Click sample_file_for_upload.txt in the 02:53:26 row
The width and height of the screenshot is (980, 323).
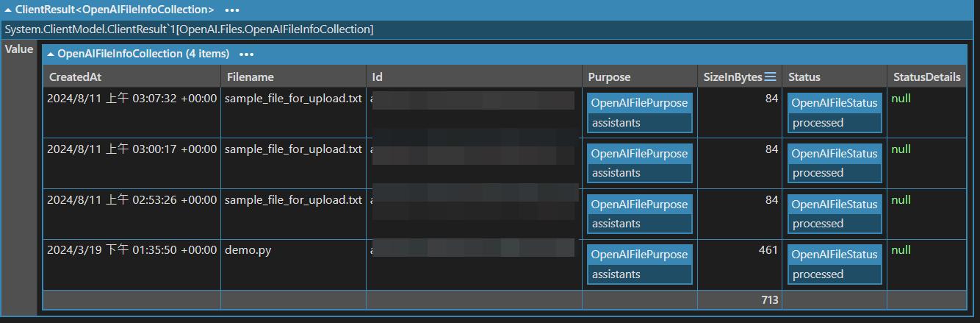tap(293, 199)
